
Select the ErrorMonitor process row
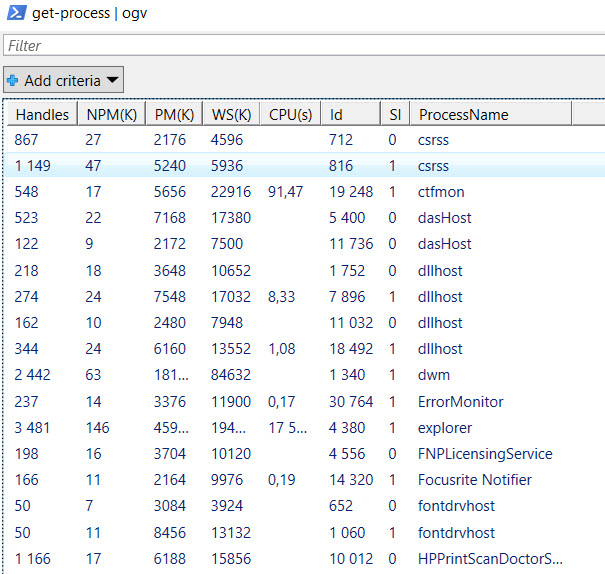pyautogui.click(x=305, y=402)
